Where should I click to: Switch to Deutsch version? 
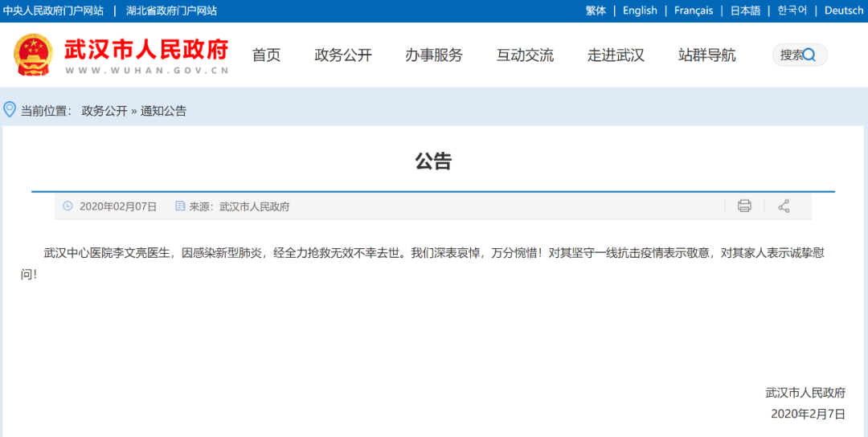pos(844,10)
